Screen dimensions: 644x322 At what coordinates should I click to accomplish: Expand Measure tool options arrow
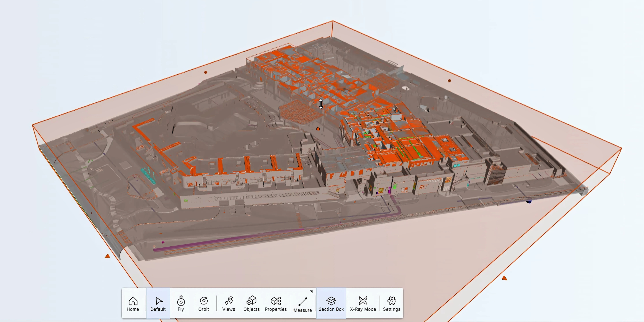coord(312,292)
